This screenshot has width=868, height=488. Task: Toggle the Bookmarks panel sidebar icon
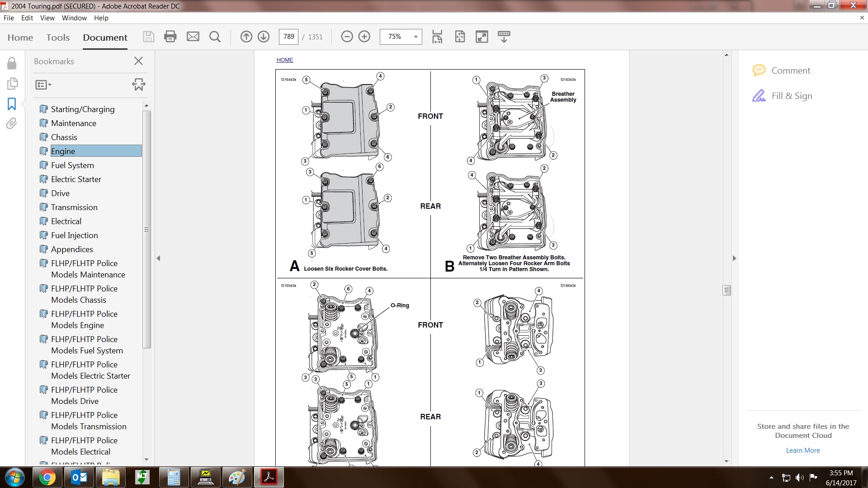click(x=12, y=104)
